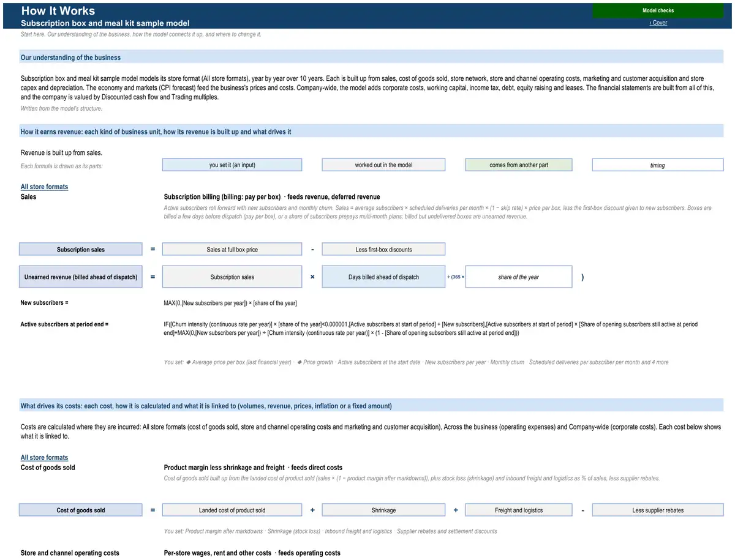Screen dimensions: 735x560
Task: Select the "you set it (an input)" legend box
Action: tap(232, 165)
